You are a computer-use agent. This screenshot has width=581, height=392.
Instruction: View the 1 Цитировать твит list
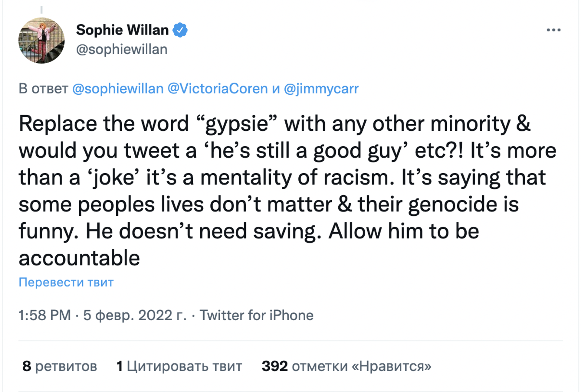[179, 366]
